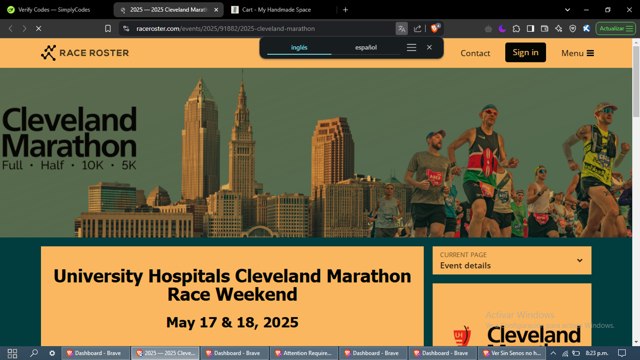
Task: Close the translate popup
Action: point(429,47)
